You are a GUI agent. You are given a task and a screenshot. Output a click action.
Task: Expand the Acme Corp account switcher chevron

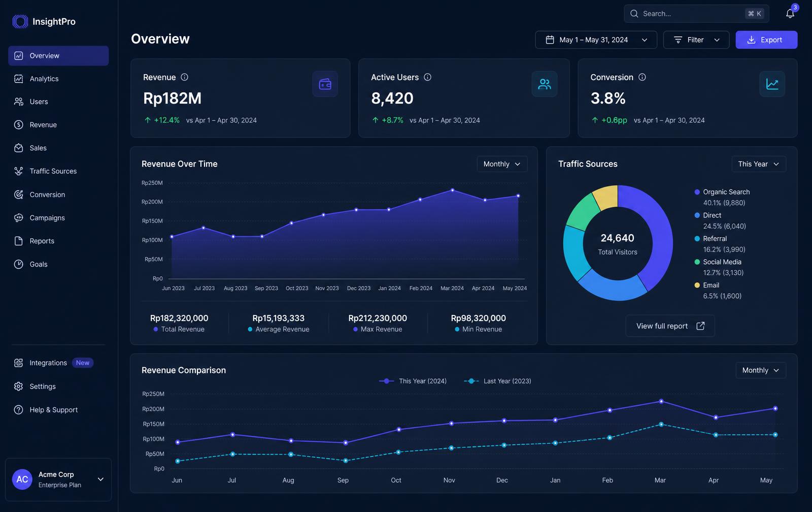(100, 479)
